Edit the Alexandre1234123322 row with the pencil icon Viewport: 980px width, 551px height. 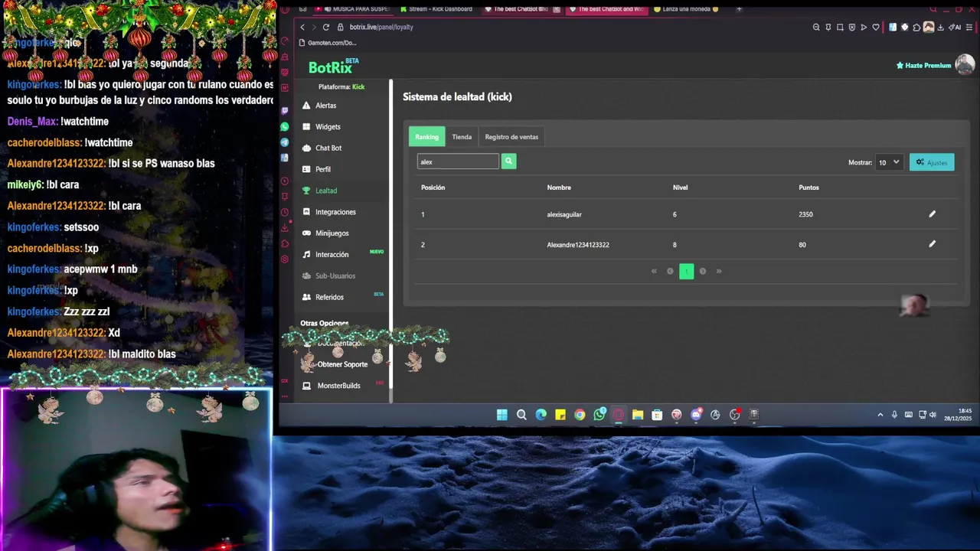tap(932, 244)
